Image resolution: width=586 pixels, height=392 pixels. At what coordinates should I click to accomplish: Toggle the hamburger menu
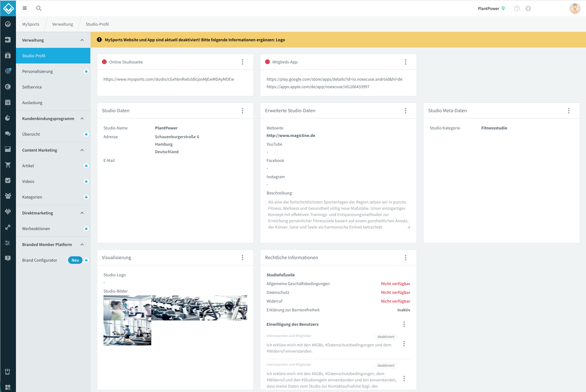point(25,8)
